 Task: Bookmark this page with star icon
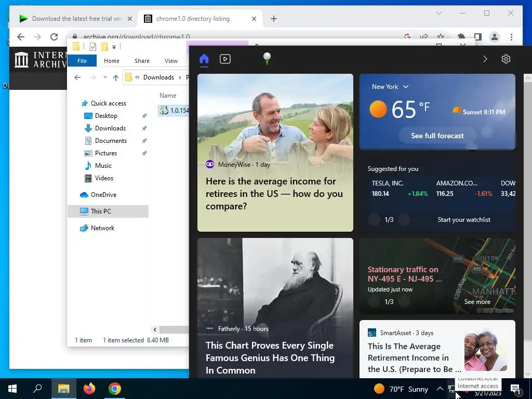(x=441, y=37)
